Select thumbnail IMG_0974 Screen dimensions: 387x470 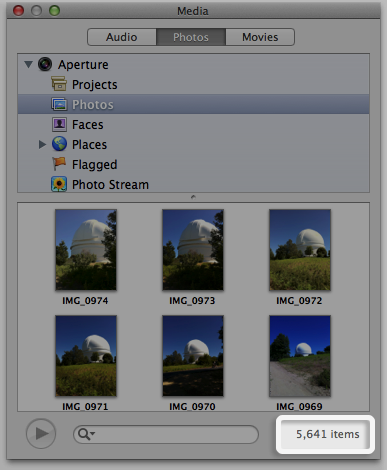pos(86,250)
